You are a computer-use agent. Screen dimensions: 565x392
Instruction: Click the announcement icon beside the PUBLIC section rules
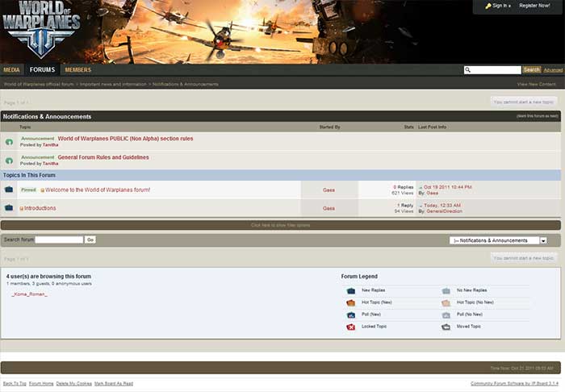pyautogui.click(x=9, y=141)
